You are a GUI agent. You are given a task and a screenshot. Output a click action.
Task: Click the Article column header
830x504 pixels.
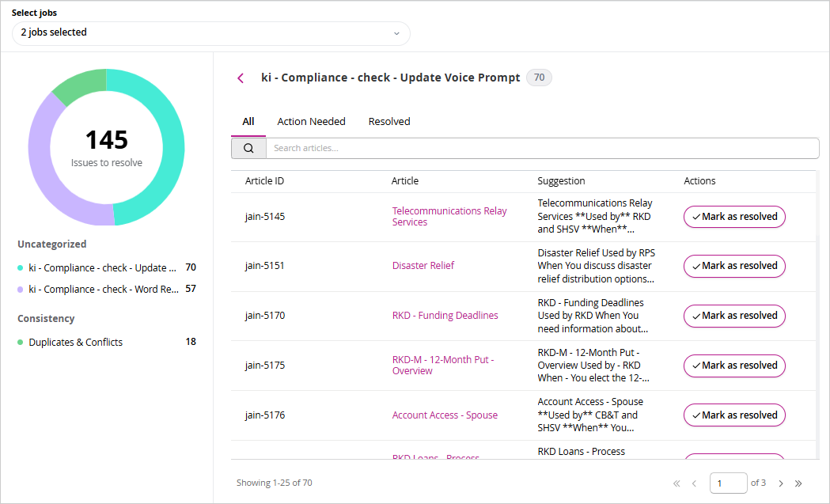click(x=405, y=181)
